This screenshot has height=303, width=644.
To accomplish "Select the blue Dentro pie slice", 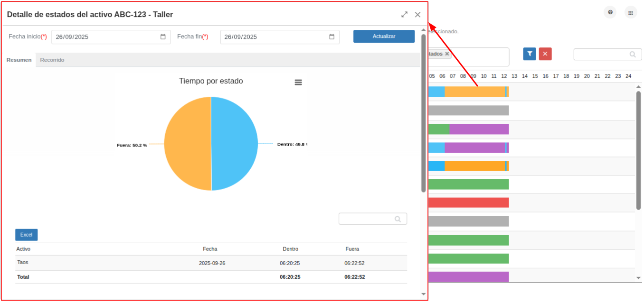I will point(235,144).
